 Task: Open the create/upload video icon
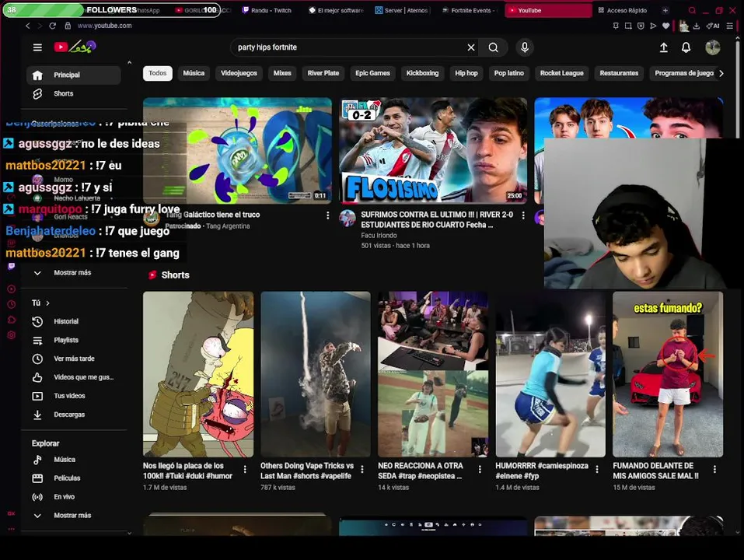point(664,47)
